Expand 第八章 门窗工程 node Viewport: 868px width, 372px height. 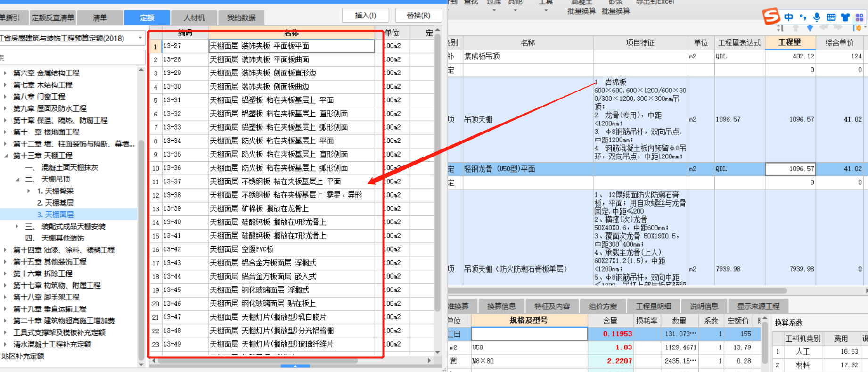5,97
